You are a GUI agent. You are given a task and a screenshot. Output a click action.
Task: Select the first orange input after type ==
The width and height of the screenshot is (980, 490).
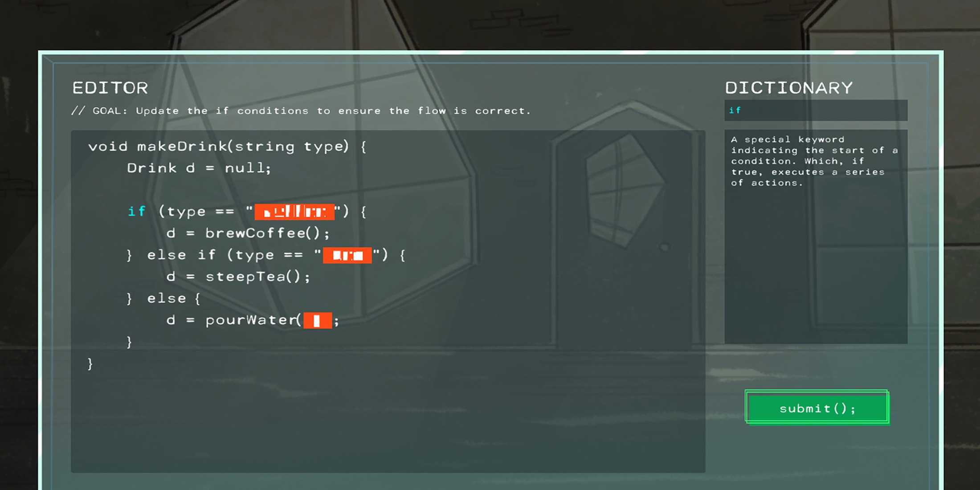pos(294,212)
